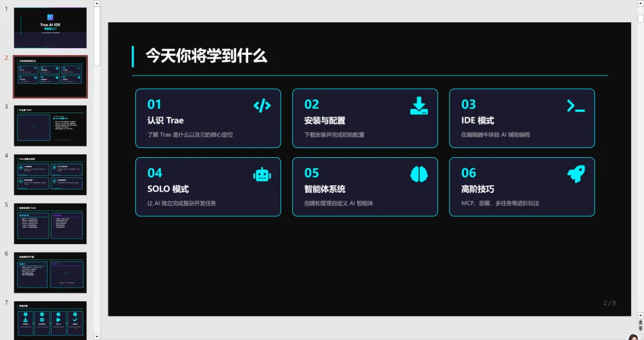This screenshot has height=340, width=644.
Task: Select slide 1 thumbnail titled Trae AI IDE
Action: pos(50,28)
